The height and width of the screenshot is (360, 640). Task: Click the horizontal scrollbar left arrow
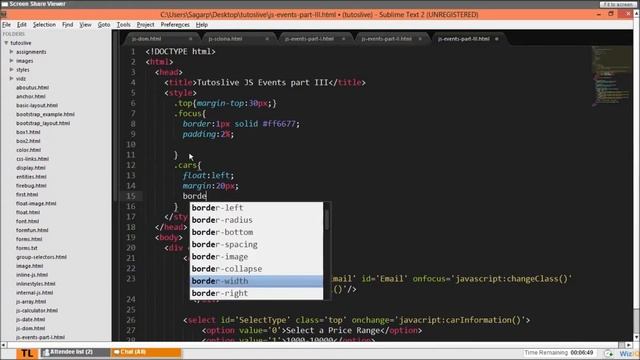[x=3, y=345]
